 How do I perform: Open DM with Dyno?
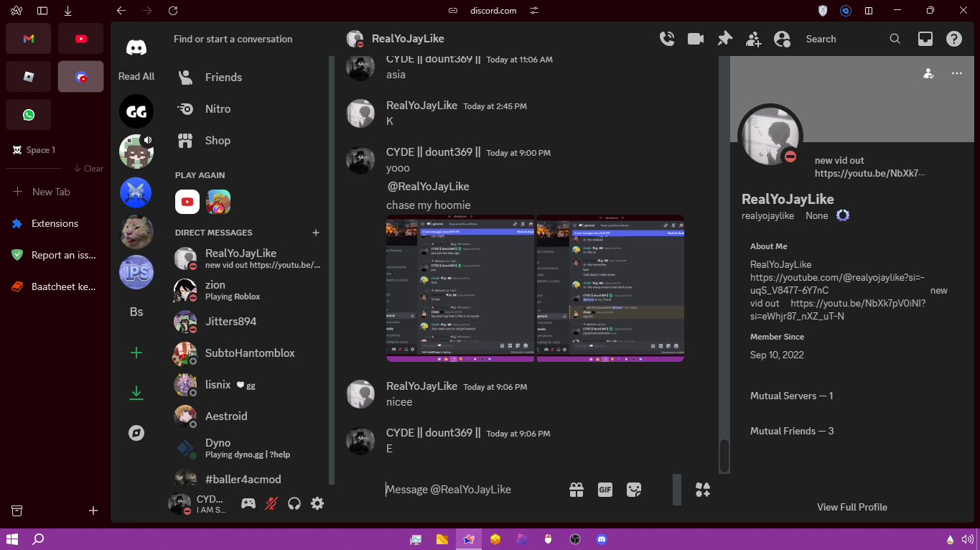click(249, 448)
